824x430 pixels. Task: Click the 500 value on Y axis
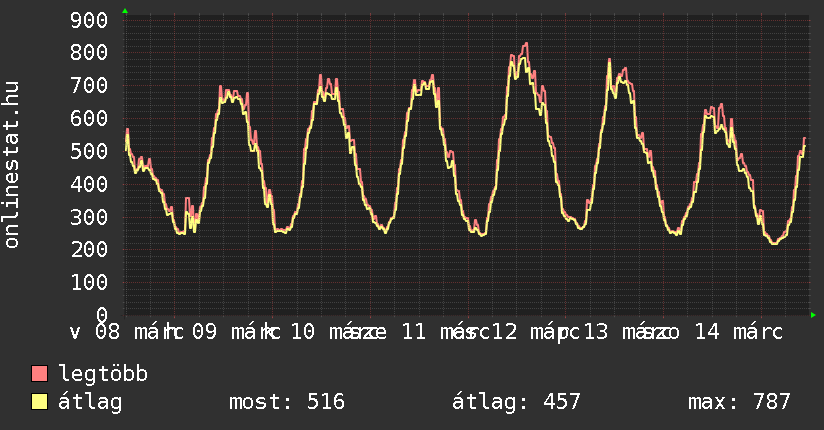[x=91, y=151]
